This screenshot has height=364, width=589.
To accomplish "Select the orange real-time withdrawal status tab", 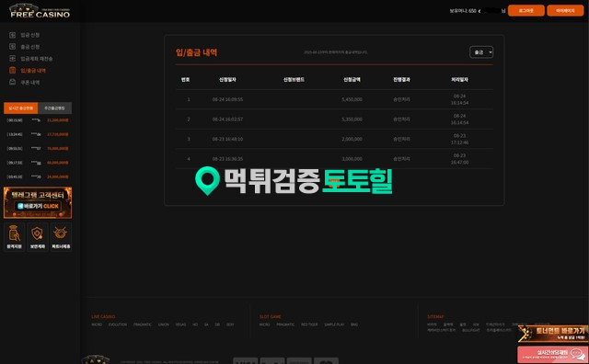I will pos(20,108).
